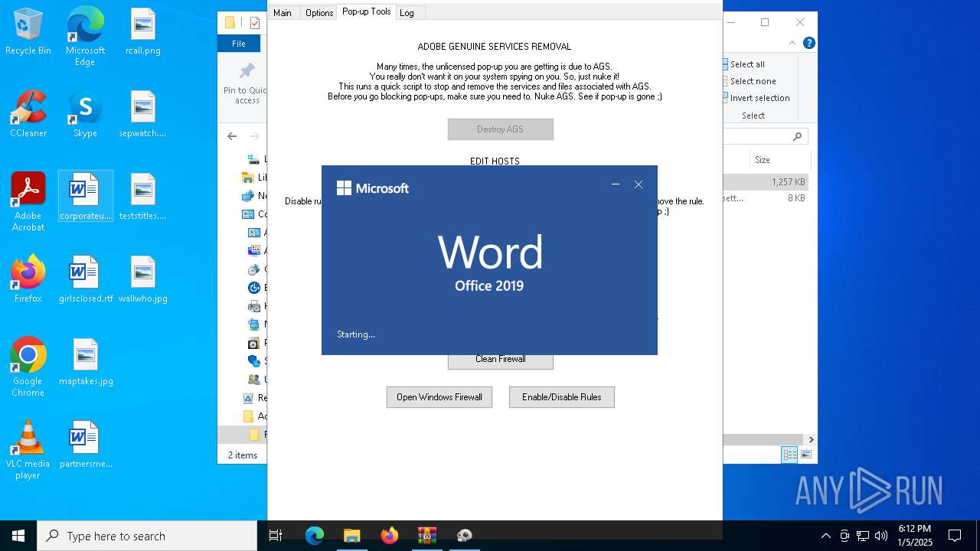Click Invert selection in Explorer ribbon
980x551 pixels.
(756, 98)
